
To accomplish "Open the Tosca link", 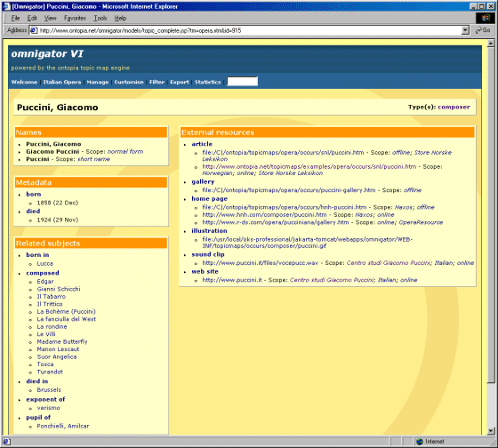I will [45, 364].
